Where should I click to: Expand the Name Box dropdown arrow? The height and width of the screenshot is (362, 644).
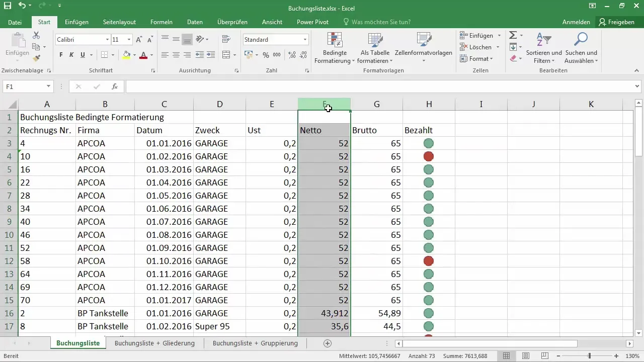click(x=48, y=86)
